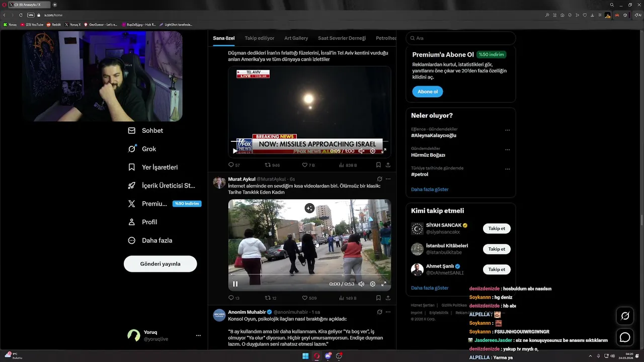
Task: Open the YouTube bookmark
Action: tap(32, 24)
